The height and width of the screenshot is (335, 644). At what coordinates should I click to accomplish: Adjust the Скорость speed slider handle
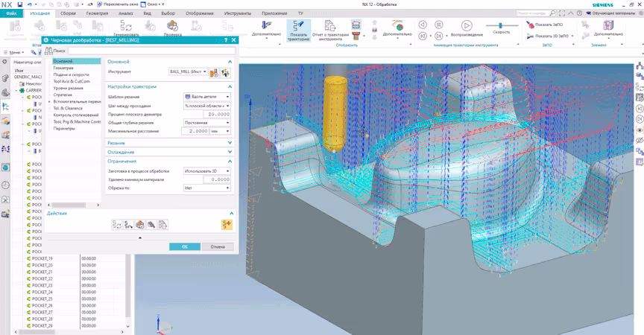[500, 25]
